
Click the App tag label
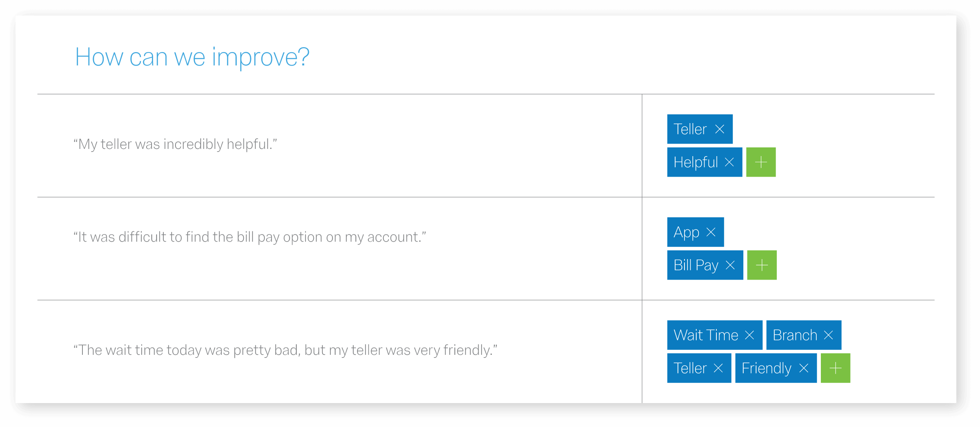(686, 232)
